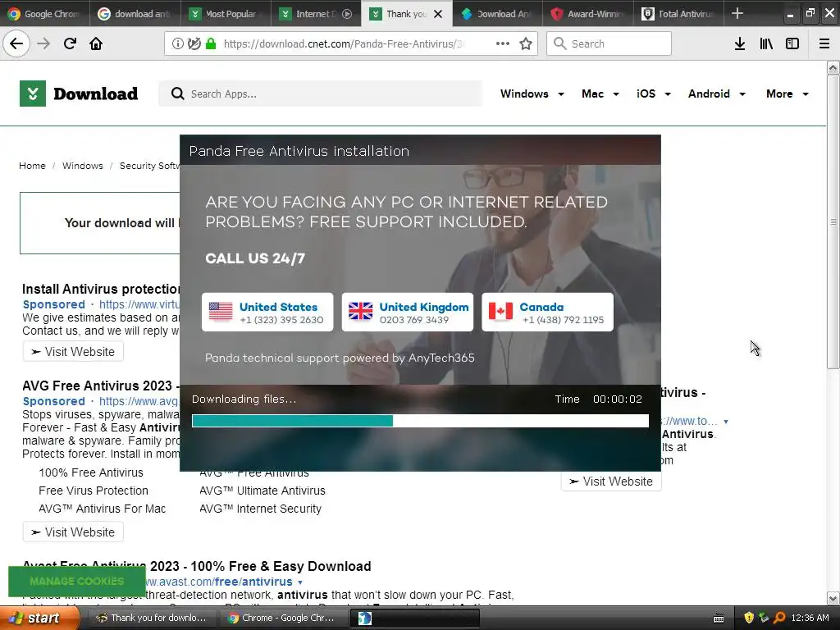
Task: Open a new tab with plus button
Action: [737, 13]
